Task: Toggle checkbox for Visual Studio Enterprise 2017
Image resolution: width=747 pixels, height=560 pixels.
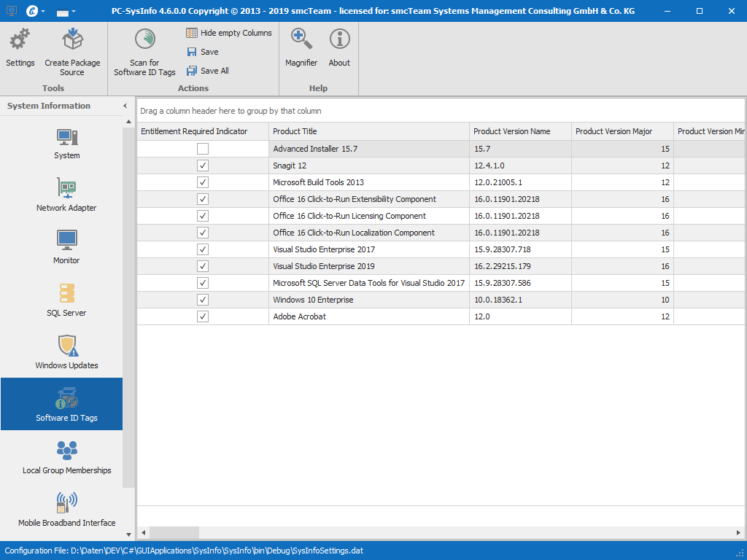Action: point(203,249)
